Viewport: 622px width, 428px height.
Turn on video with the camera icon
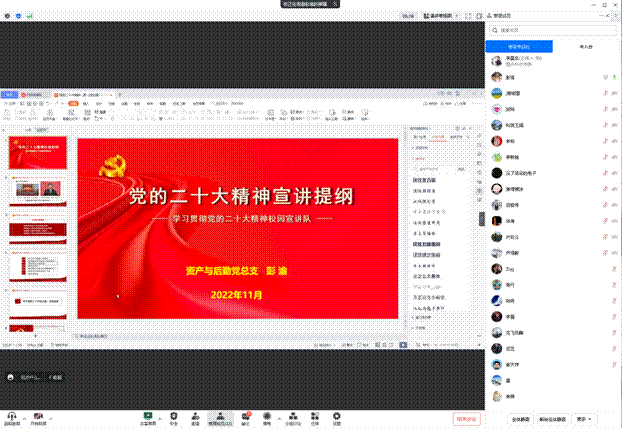pos(38,418)
